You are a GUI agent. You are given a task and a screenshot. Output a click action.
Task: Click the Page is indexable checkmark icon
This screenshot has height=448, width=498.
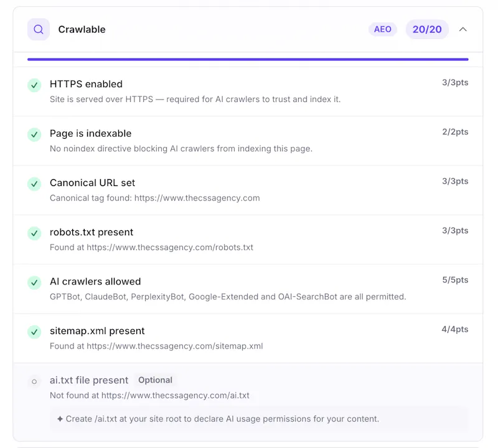pyautogui.click(x=34, y=134)
